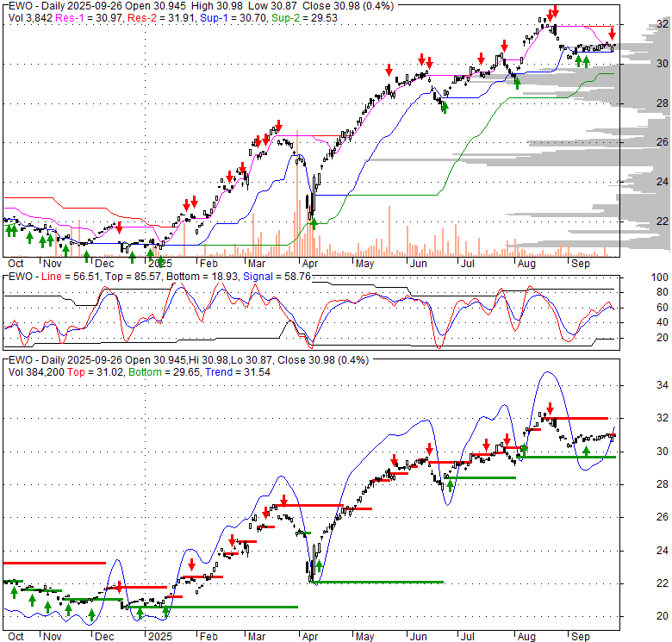Click the Jun label on bottom chart time axis

[419, 637]
